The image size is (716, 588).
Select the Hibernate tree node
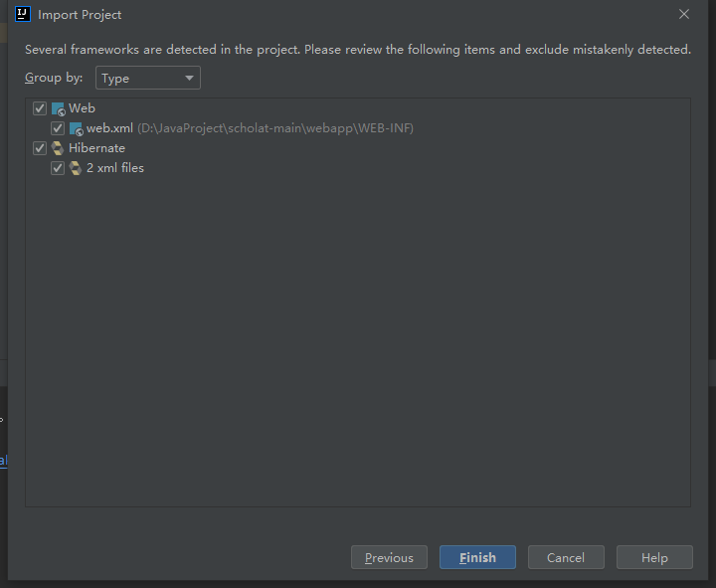[96, 148]
